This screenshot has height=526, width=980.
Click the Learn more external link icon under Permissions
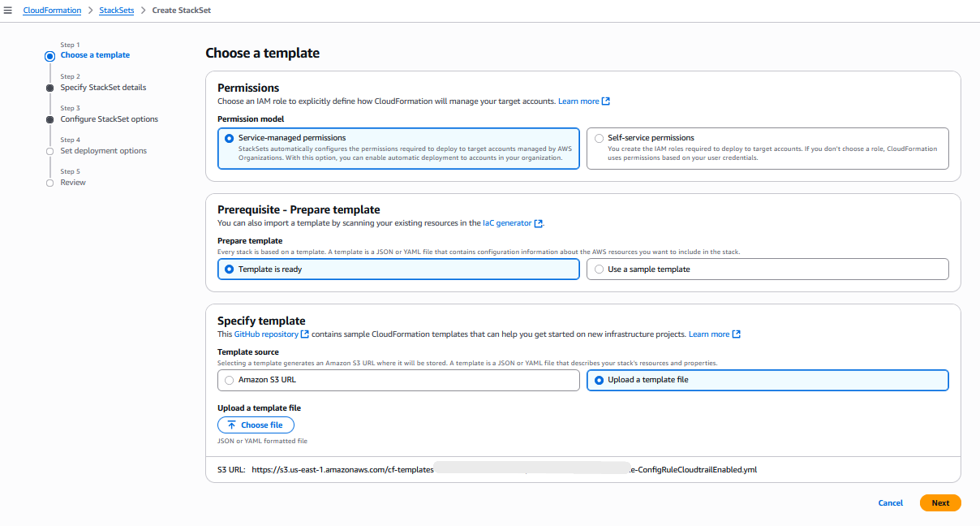pos(606,101)
